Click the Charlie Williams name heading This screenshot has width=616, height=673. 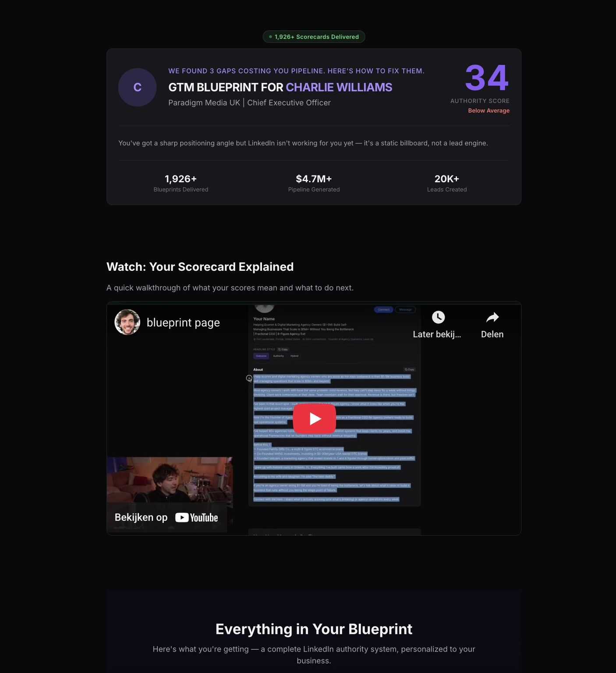click(339, 87)
